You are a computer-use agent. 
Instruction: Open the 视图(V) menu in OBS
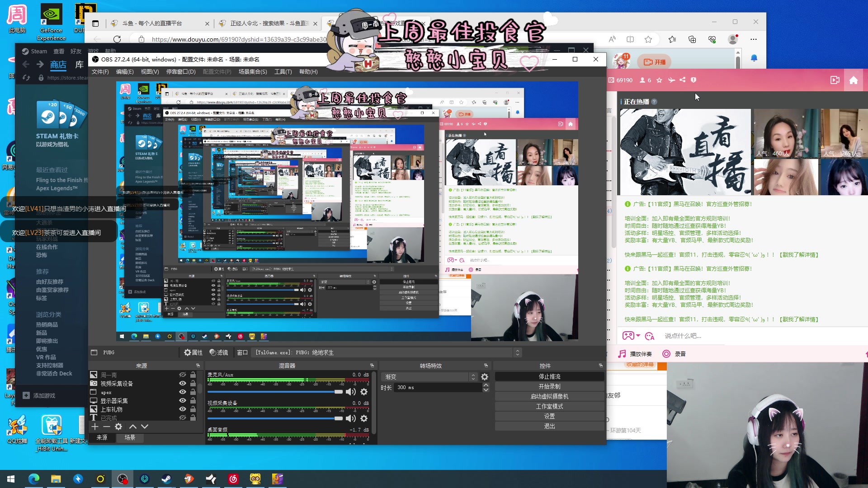coord(150,72)
